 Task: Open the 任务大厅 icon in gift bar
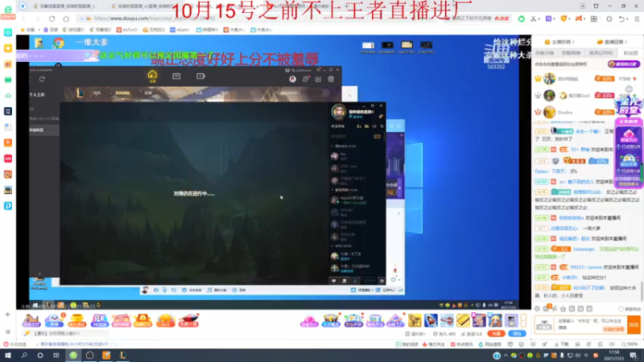pyautogui.click(x=31, y=320)
